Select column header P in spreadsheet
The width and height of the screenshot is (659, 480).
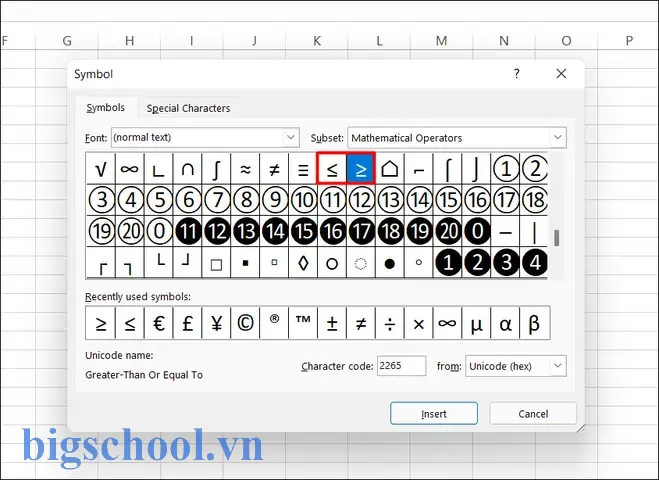[629, 41]
